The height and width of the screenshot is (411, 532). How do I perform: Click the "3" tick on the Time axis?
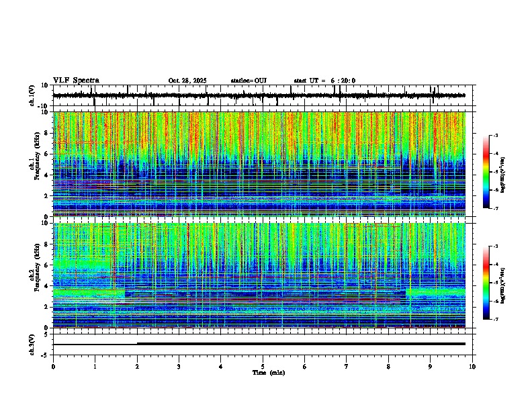tap(179, 367)
